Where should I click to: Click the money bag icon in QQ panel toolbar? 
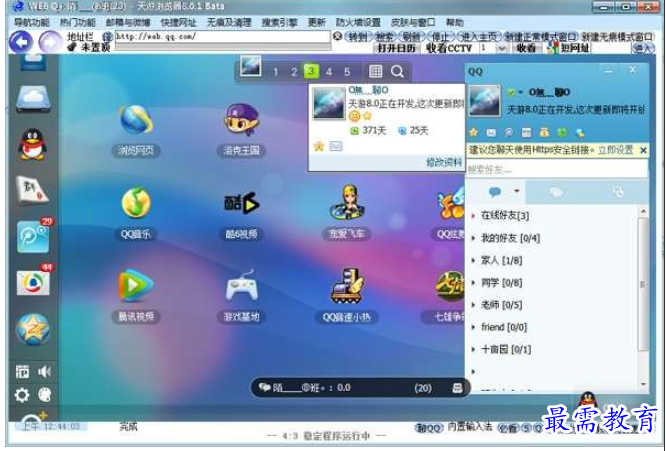tap(544, 132)
